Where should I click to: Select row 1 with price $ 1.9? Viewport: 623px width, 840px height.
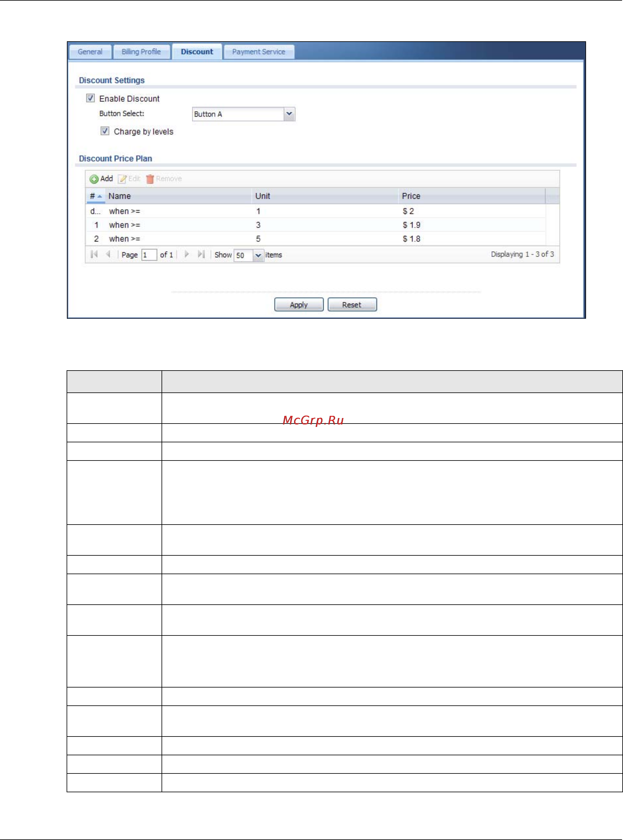pos(316,225)
